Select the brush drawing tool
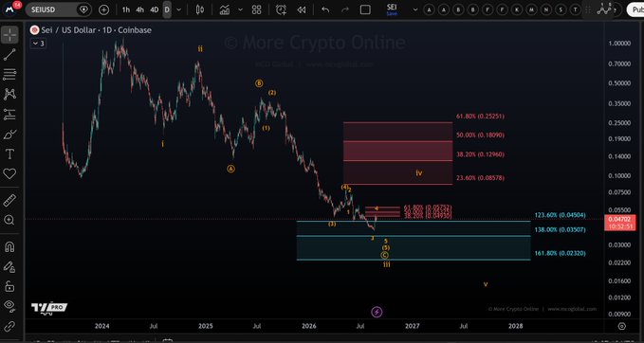This screenshot has width=644, height=343. [x=9, y=135]
